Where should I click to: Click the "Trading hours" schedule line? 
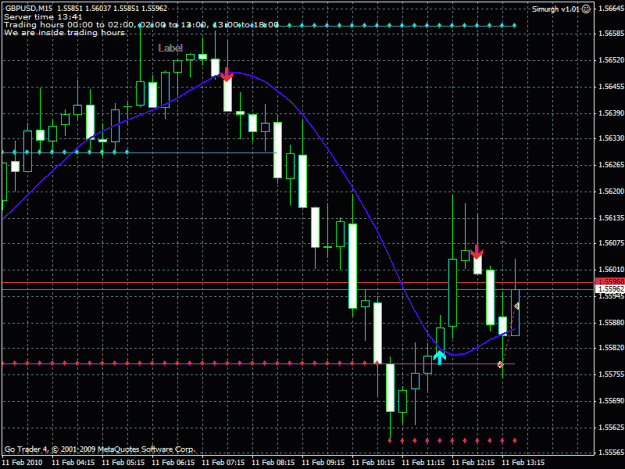click(141, 25)
